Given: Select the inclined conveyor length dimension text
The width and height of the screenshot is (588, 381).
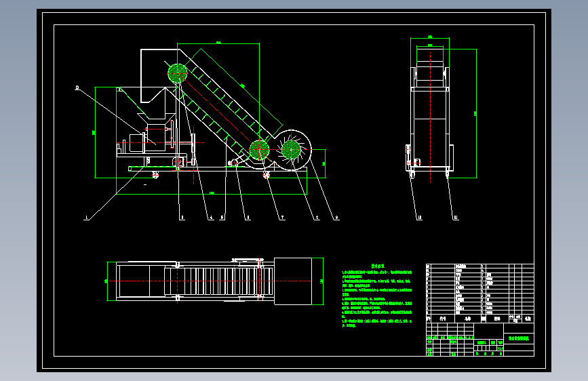Looking at the screenshot, I should pyautogui.click(x=243, y=86).
